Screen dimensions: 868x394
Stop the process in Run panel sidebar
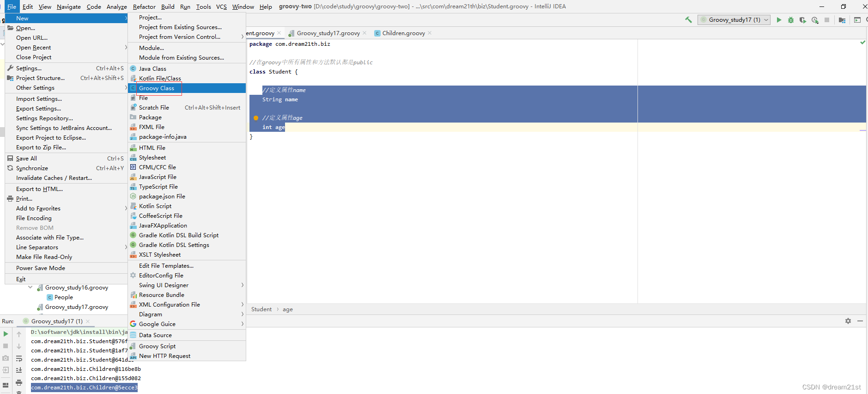click(x=6, y=346)
